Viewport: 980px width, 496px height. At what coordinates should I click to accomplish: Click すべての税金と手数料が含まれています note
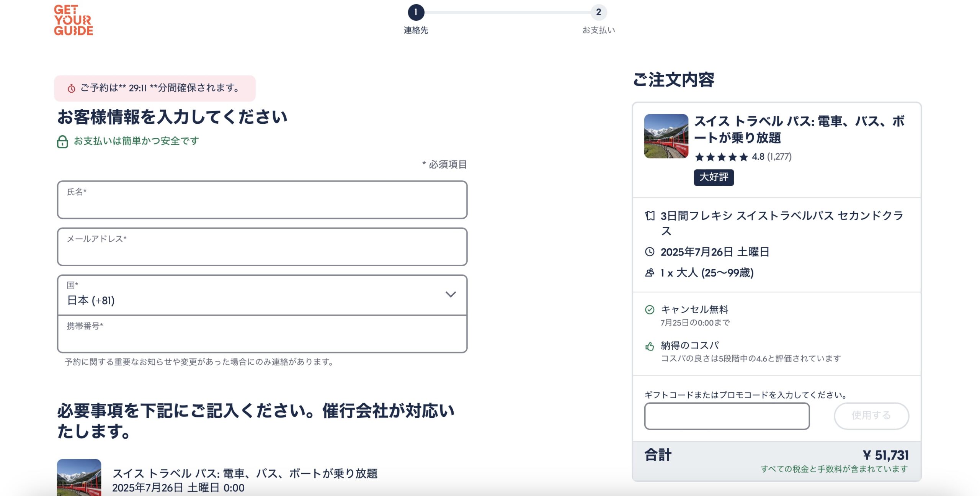tap(834, 469)
